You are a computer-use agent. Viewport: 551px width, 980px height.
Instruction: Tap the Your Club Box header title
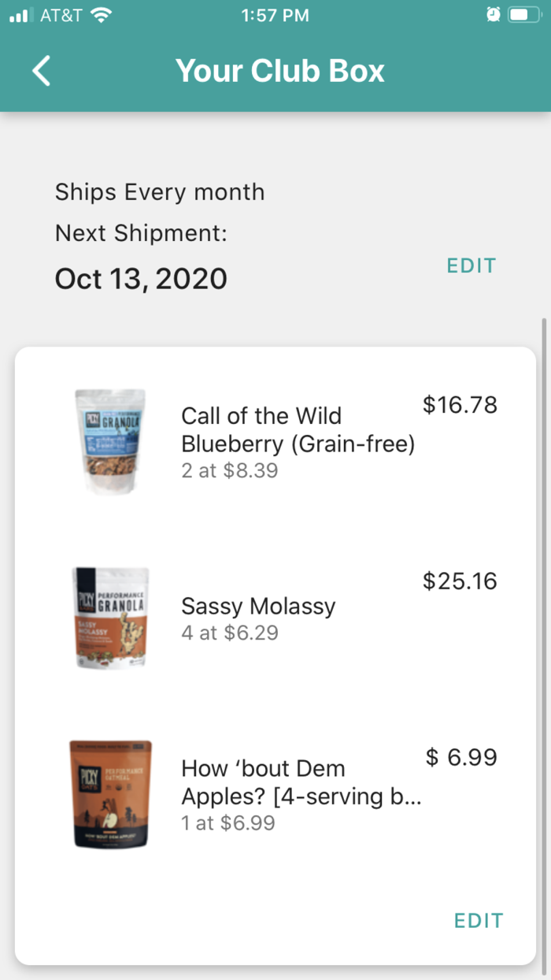click(x=280, y=71)
